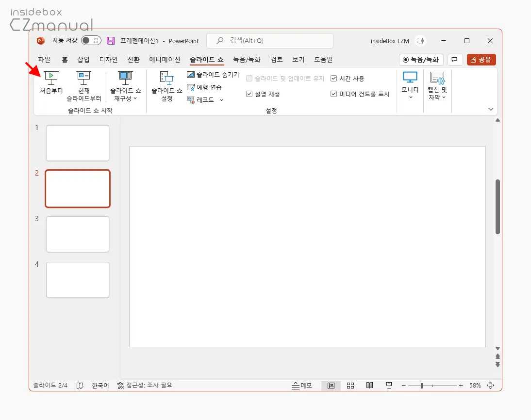
Task: Expand the 레코드 dropdown arrow
Action: point(221,100)
